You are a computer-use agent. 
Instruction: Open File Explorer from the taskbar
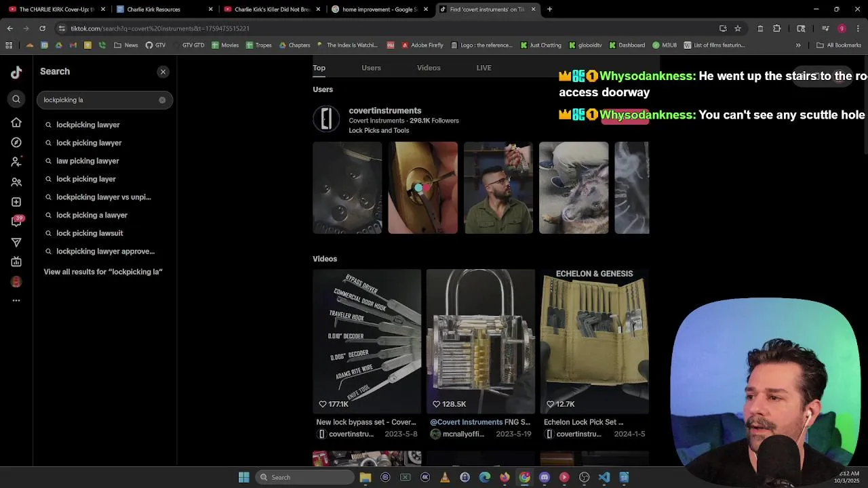[x=366, y=477]
